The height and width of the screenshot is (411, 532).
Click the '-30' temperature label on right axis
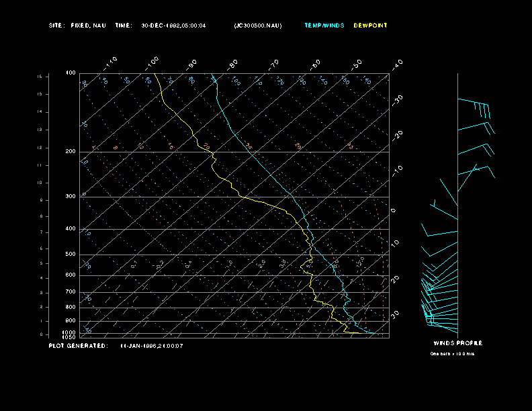[x=397, y=100]
